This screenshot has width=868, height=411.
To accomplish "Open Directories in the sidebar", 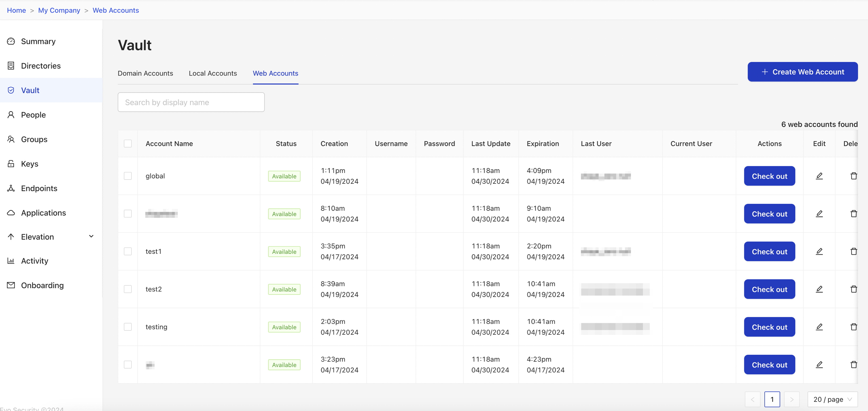I will (51, 66).
